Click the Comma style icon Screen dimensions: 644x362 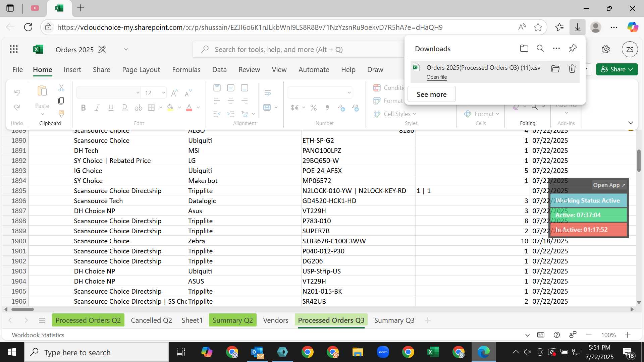(327, 108)
